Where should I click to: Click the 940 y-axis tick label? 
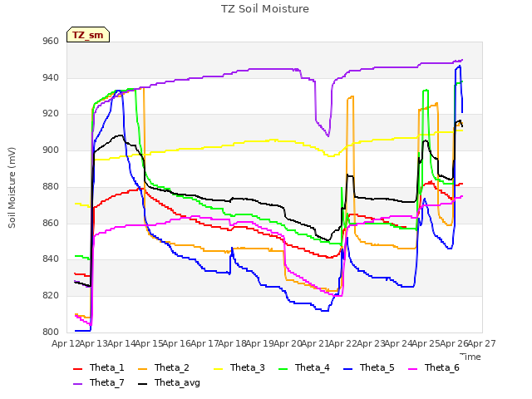point(51,77)
